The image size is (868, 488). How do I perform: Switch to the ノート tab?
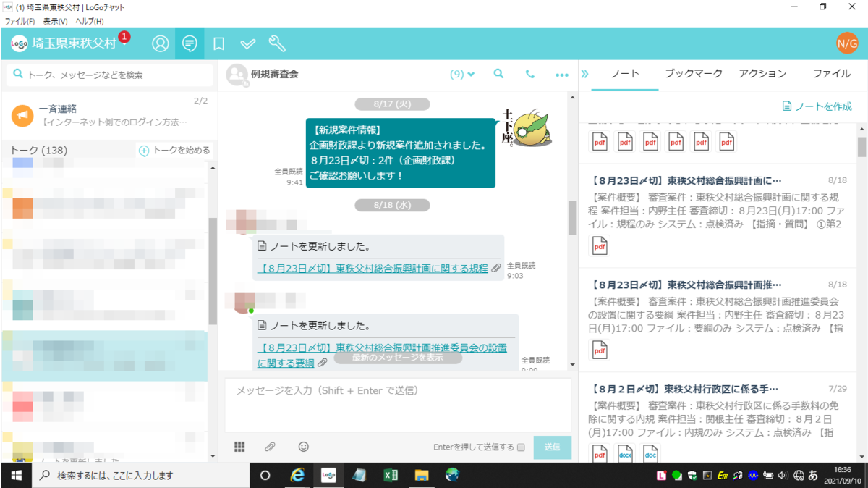click(625, 74)
